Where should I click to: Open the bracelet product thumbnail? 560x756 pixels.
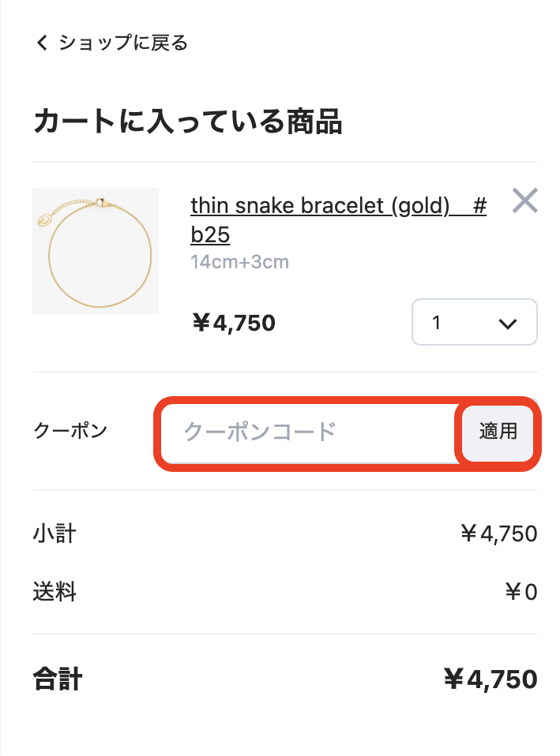tap(96, 251)
